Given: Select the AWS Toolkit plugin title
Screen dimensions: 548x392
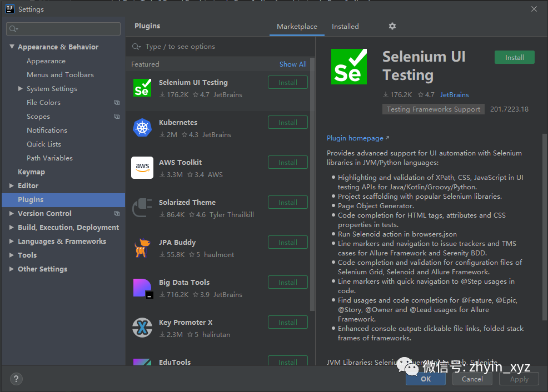Looking at the screenshot, I should tap(180, 162).
